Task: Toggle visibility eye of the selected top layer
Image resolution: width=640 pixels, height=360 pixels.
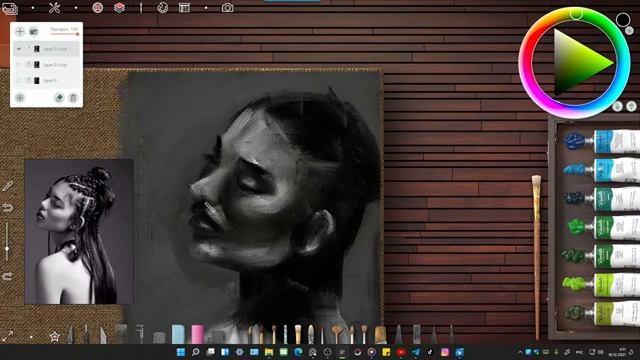Action: tap(18, 49)
